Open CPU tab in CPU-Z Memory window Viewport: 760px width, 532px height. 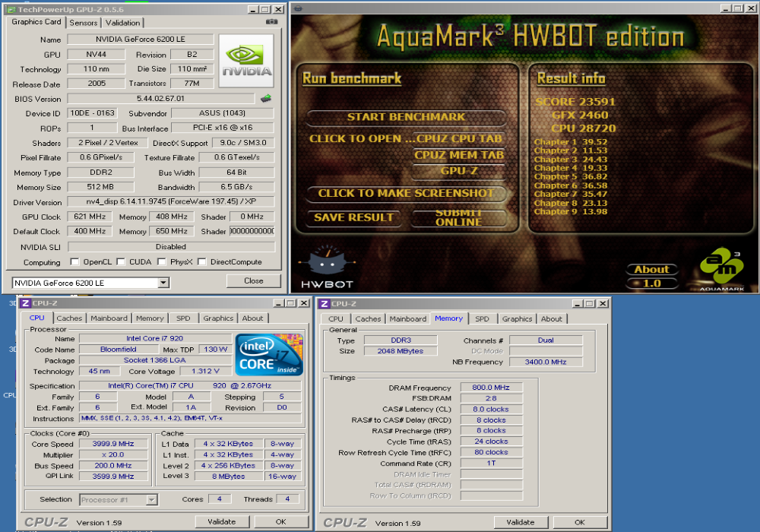[x=336, y=318]
